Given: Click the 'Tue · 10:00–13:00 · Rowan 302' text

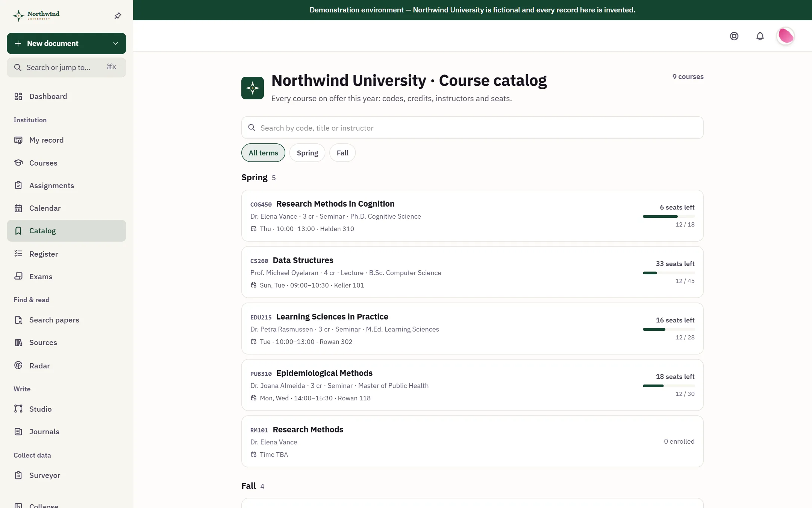Looking at the screenshot, I should tap(306, 342).
